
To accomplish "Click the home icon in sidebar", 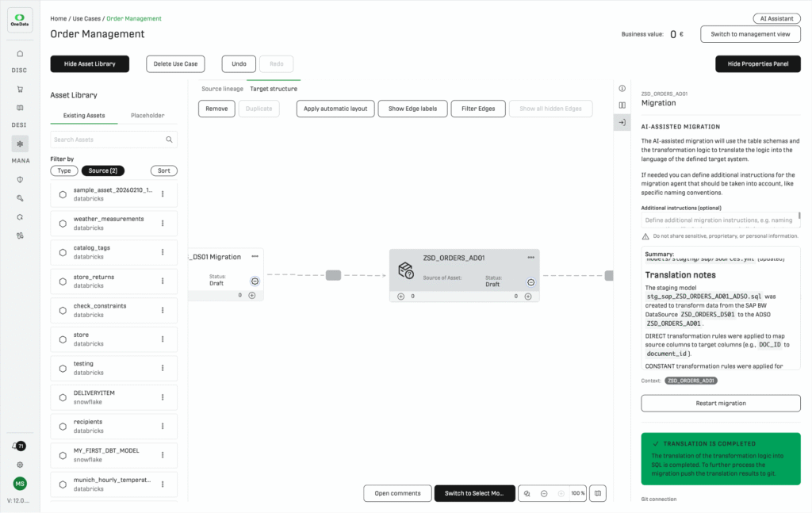I will (20, 53).
